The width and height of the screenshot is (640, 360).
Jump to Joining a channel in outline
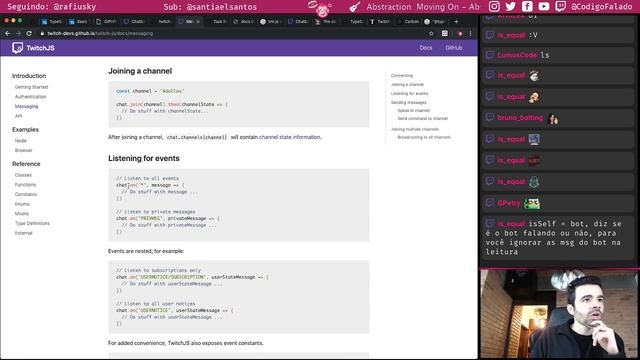[x=407, y=84]
